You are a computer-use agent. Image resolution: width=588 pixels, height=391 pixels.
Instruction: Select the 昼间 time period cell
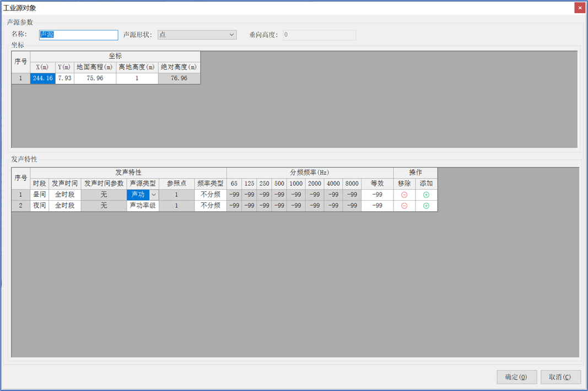39,195
